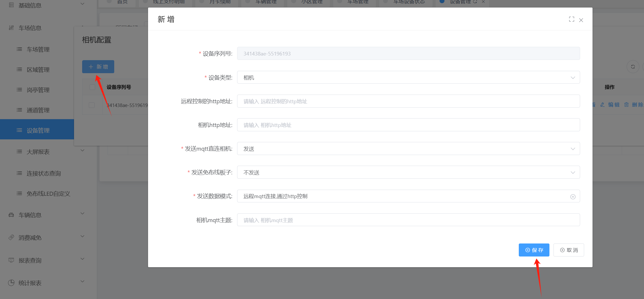The height and width of the screenshot is (299, 644).
Task: Clear the 发送数据模式 field with its clear icon
Action: 573,197
